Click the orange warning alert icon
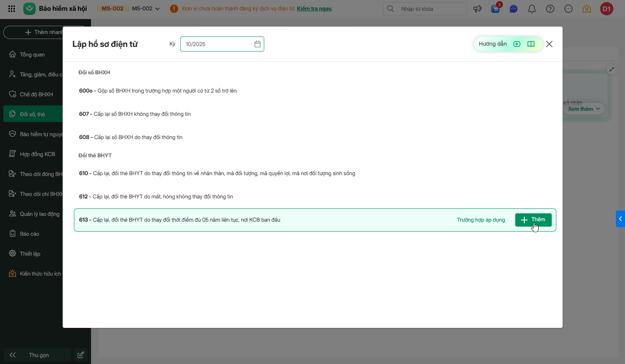 coord(174,9)
